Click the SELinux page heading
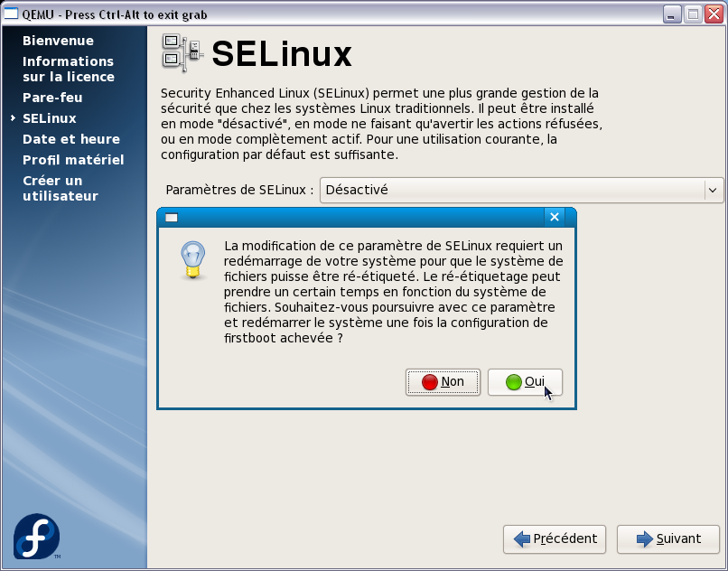 282,54
